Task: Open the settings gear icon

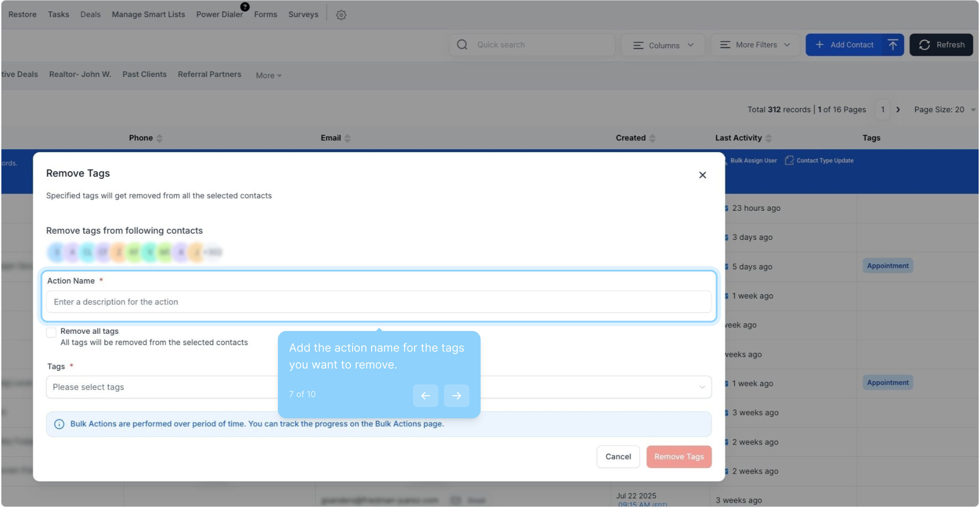Action: tap(341, 15)
